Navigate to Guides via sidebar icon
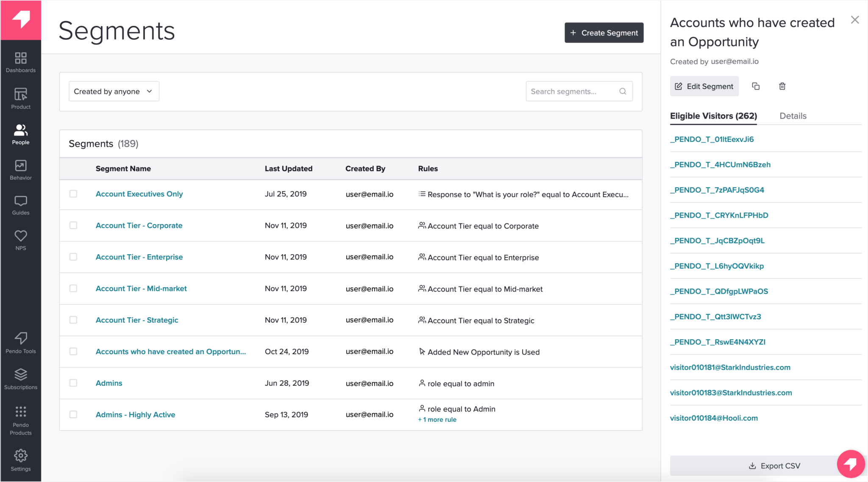 20,205
